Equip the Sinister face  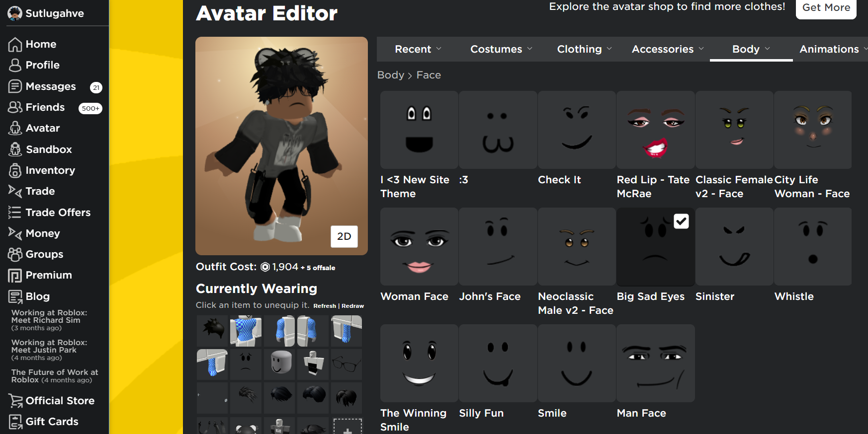pos(734,247)
